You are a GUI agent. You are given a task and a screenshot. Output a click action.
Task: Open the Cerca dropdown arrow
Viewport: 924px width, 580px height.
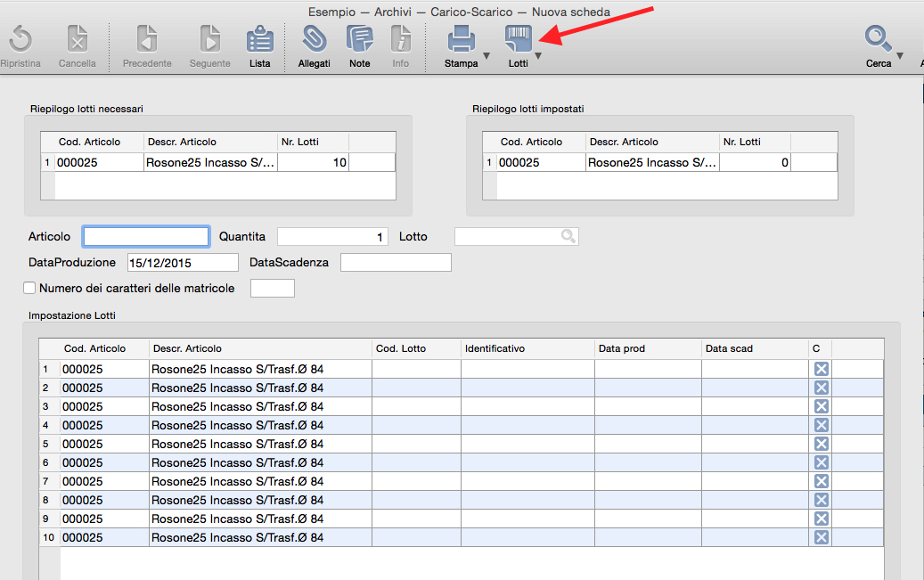pyautogui.click(x=899, y=57)
